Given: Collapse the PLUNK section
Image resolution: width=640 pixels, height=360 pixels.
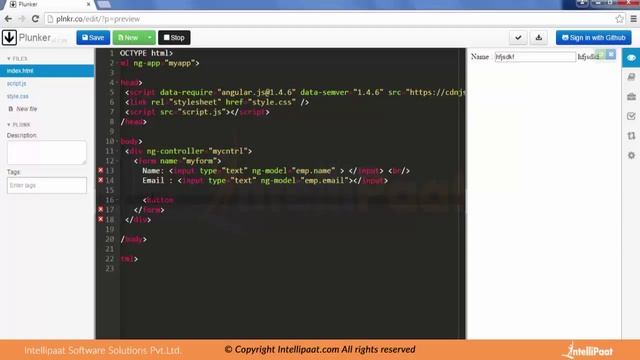Looking at the screenshot, I should [x=18, y=124].
